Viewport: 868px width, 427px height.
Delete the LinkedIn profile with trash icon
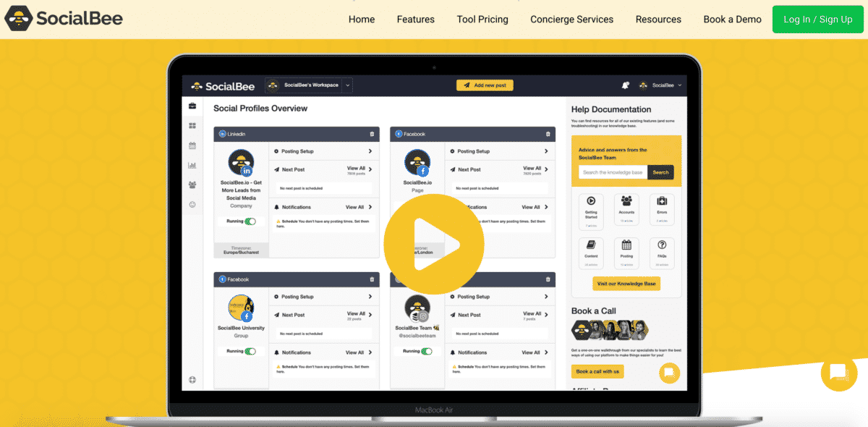point(372,134)
